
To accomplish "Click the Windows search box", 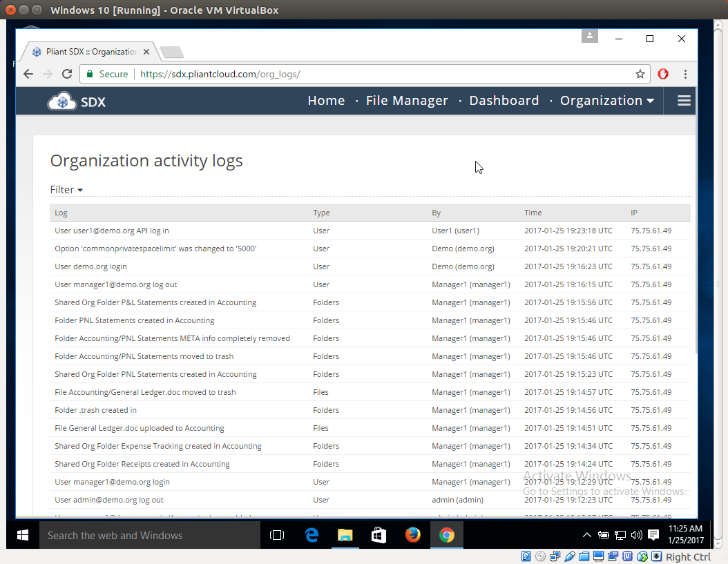I will pyautogui.click(x=149, y=535).
